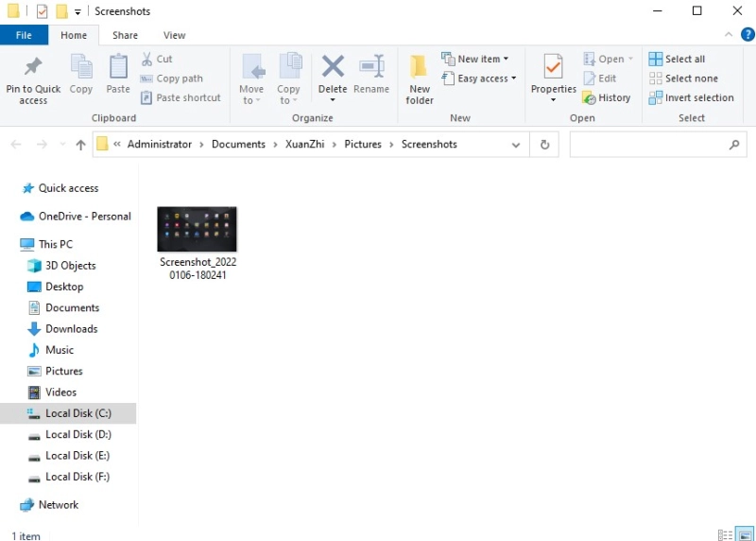
Task: Switch to Details view layout icon
Action: tap(725, 534)
